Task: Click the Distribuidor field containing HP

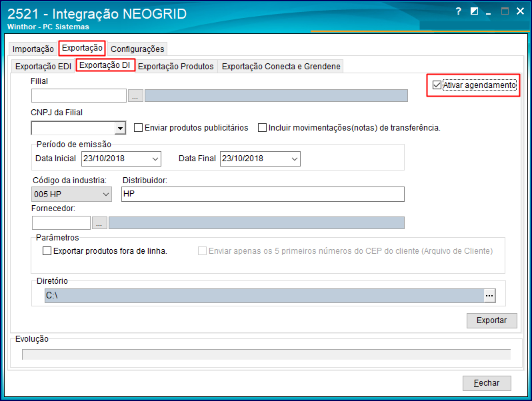Action: 263,195
